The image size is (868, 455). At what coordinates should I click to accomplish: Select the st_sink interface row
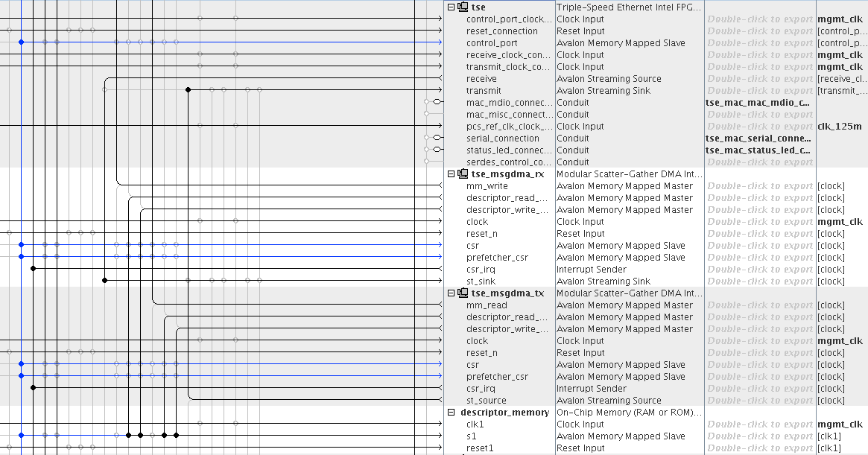click(x=481, y=281)
